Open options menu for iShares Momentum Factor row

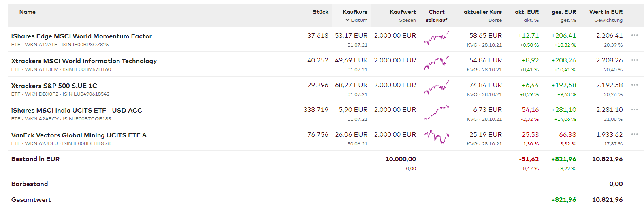click(634, 36)
